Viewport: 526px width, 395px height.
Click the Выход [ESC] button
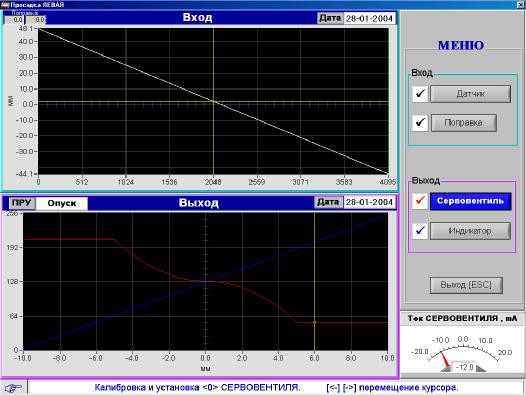point(466,285)
